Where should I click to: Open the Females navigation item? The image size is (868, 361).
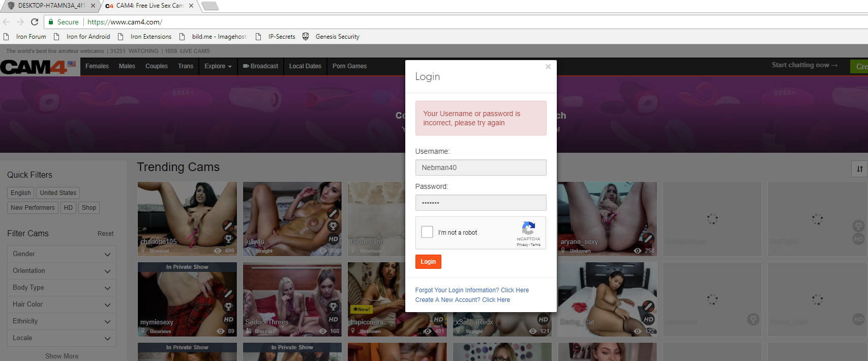tap(97, 66)
